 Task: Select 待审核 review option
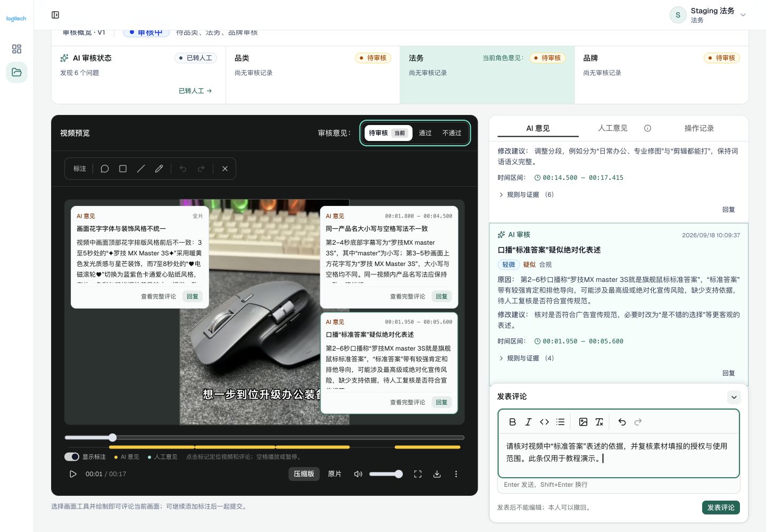tap(388, 133)
